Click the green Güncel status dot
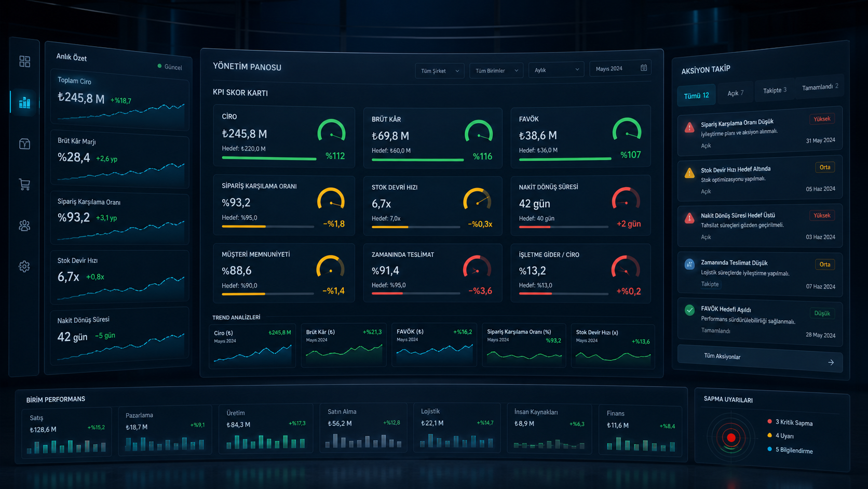Image resolution: width=868 pixels, height=489 pixels. (x=159, y=66)
